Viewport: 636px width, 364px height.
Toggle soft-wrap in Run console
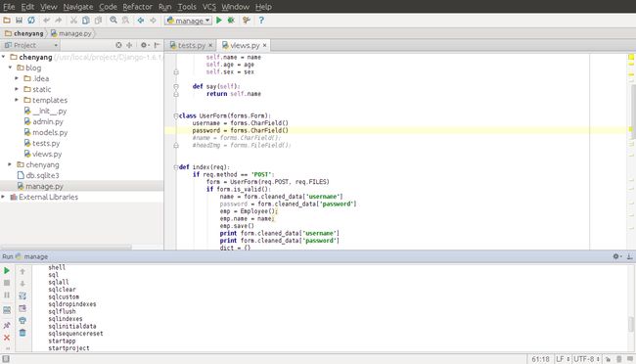(23, 296)
